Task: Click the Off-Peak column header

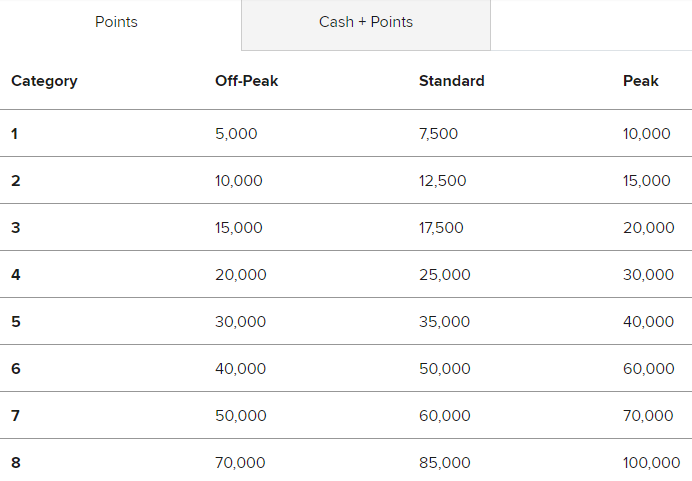Action: 246,81
